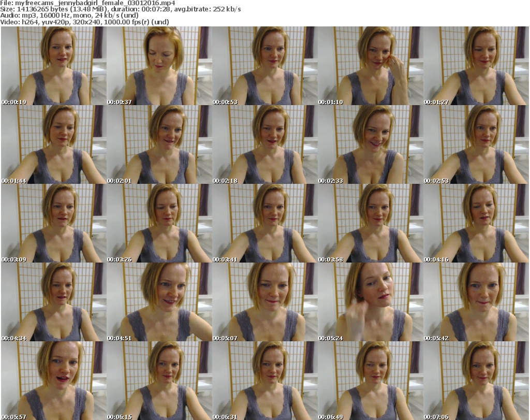Click the Size and duration info line
This screenshot has height=420, width=530.
(120, 9)
